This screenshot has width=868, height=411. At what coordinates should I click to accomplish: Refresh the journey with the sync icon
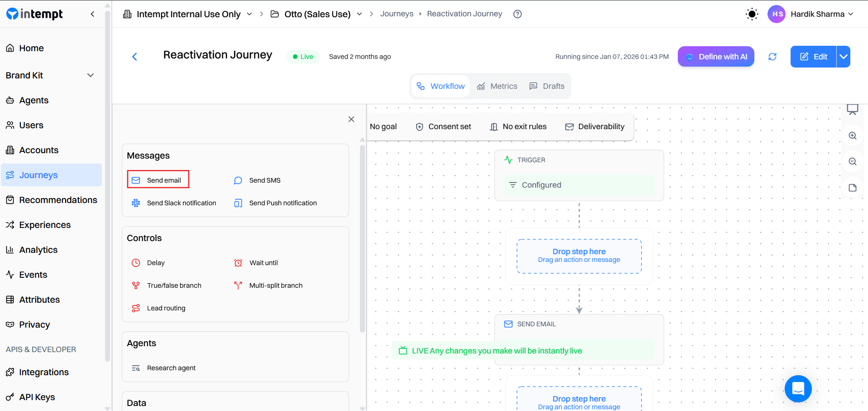(772, 56)
